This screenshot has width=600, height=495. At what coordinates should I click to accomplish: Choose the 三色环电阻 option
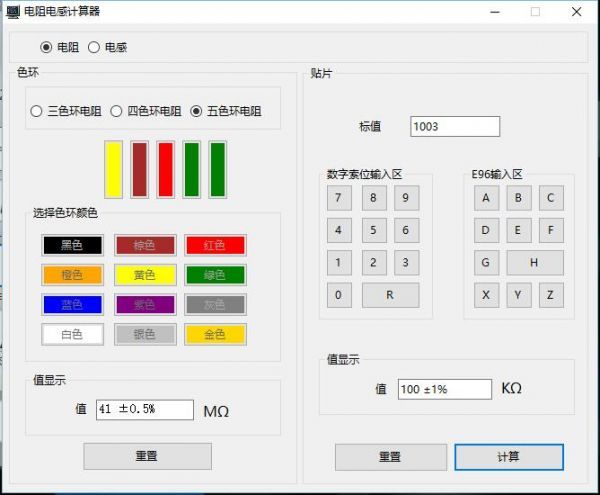click(x=38, y=111)
